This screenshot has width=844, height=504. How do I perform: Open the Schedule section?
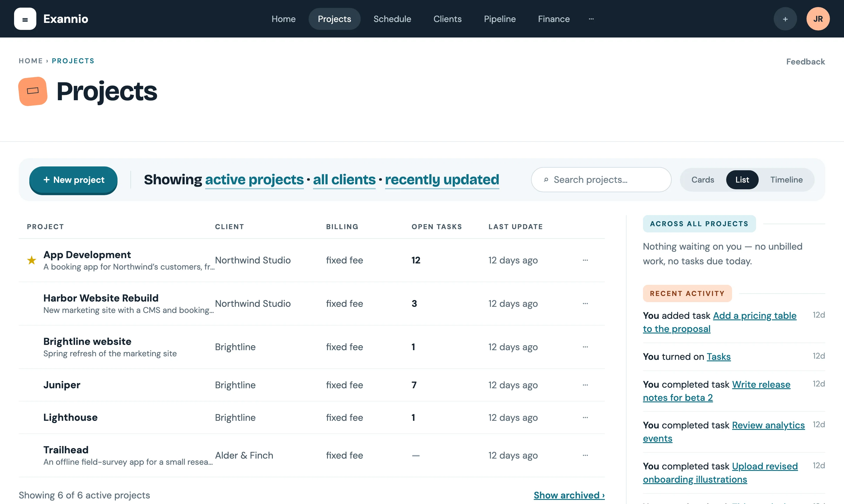[x=392, y=19]
